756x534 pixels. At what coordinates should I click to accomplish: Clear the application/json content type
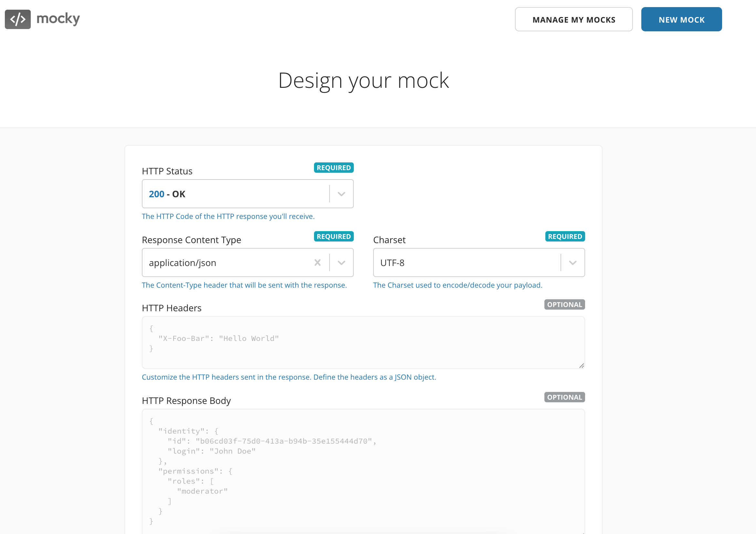coord(317,262)
